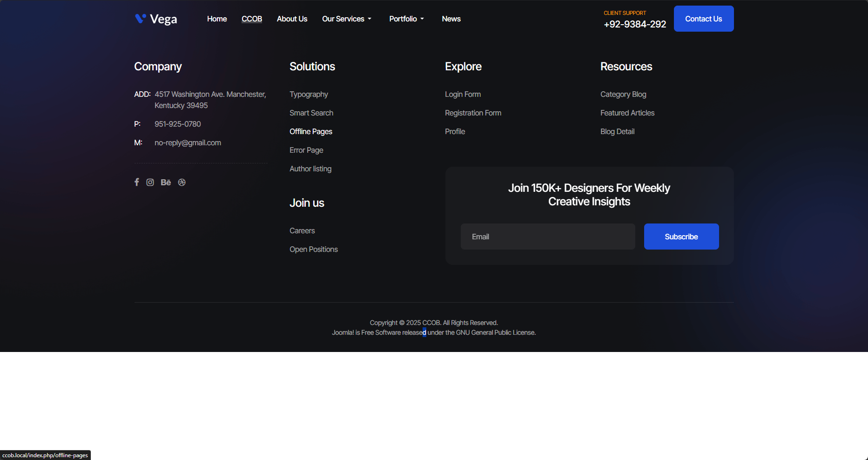Expand the Portfolio dropdown menu
868x460 pixels.
coord(406,19)
